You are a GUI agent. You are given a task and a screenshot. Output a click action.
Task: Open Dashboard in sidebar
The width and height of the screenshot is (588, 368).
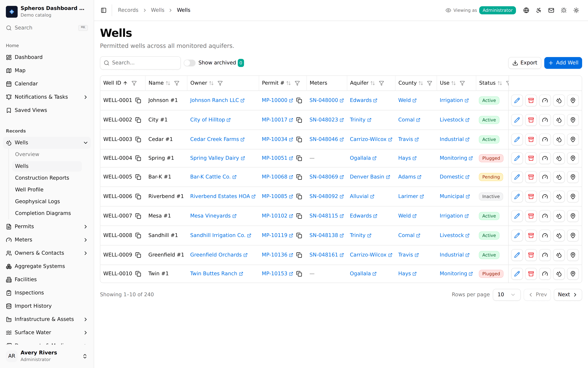coord(47,57)
